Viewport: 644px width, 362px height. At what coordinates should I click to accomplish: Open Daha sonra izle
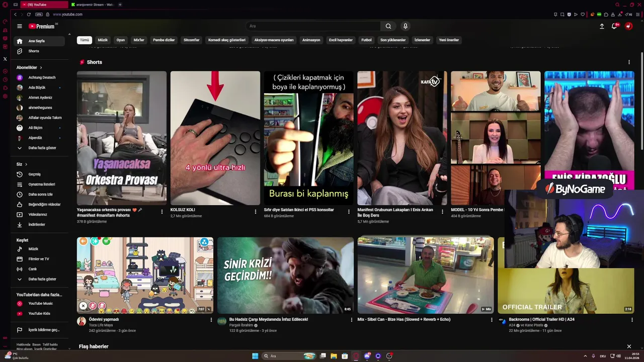[x=40, y=195]
